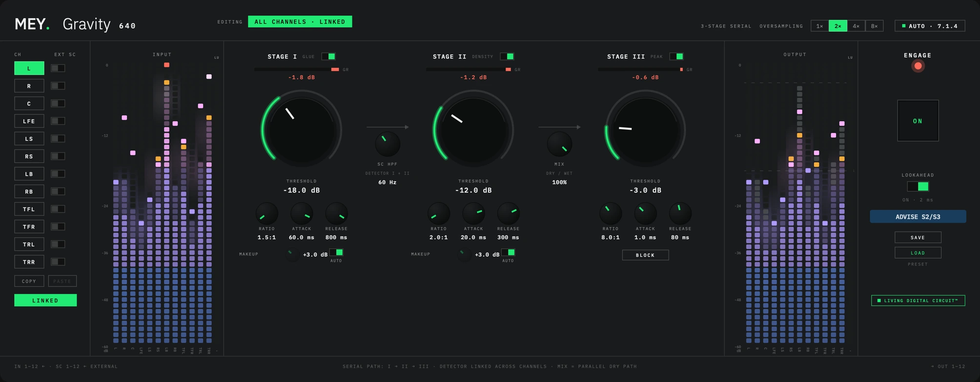Select the TFL channel button
This screenshot has height=382, width=980.
pos(29,209)
